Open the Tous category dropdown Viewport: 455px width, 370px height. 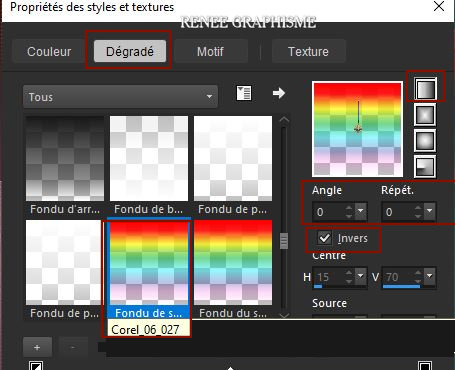click(120, 97)
